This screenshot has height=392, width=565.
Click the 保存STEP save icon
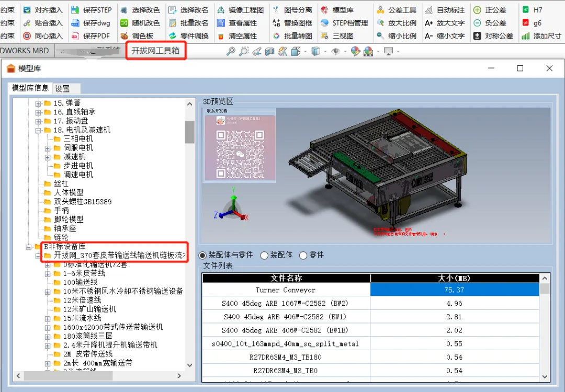[x=75, y=10]
